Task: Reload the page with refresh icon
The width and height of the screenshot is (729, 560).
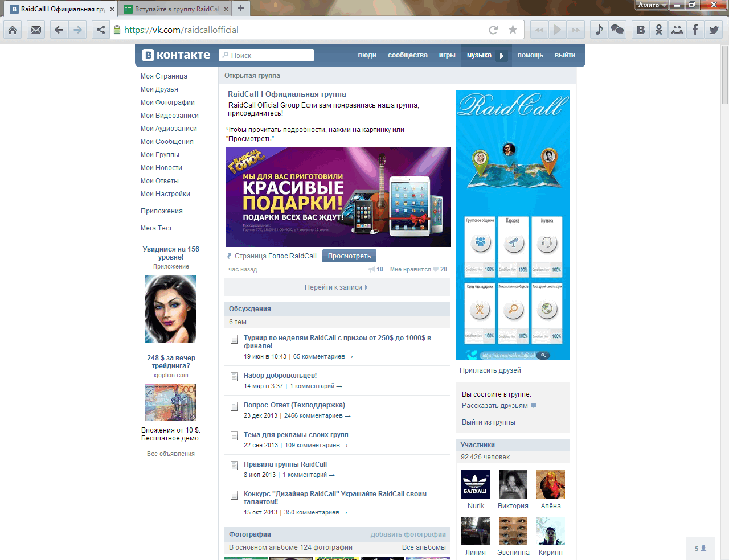Action: (x=493, y=30)
